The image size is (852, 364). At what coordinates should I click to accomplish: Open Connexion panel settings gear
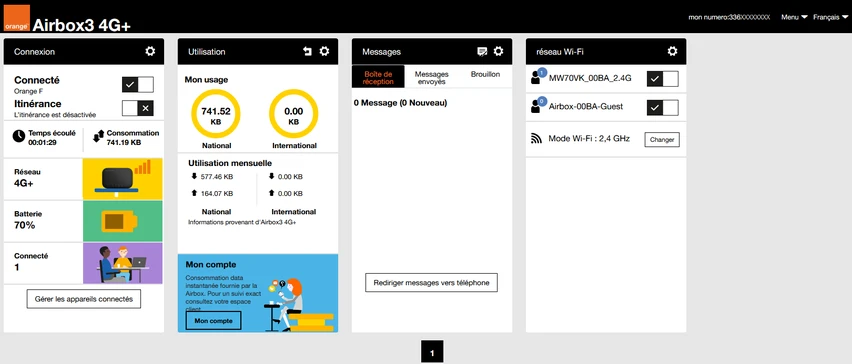[x=150, y=51]
